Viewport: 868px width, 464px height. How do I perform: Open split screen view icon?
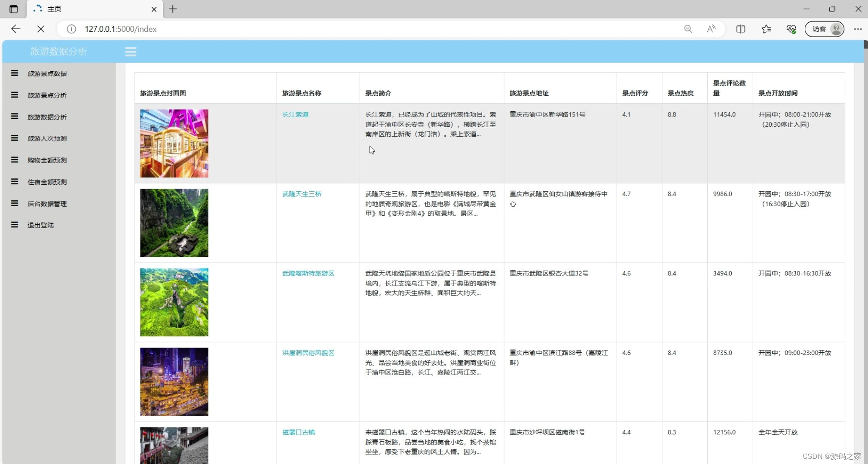pyautogui.click(x=740, y=29)
